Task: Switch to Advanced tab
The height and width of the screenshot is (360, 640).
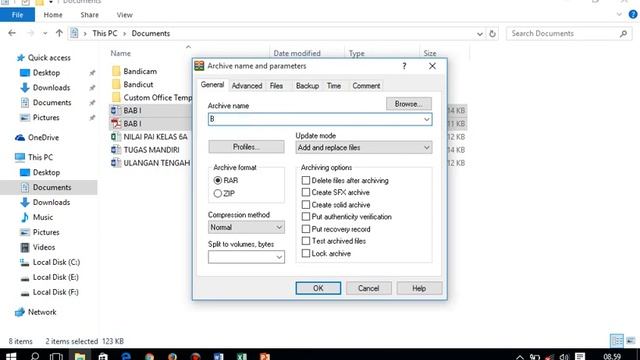Action: coord(247,86)
